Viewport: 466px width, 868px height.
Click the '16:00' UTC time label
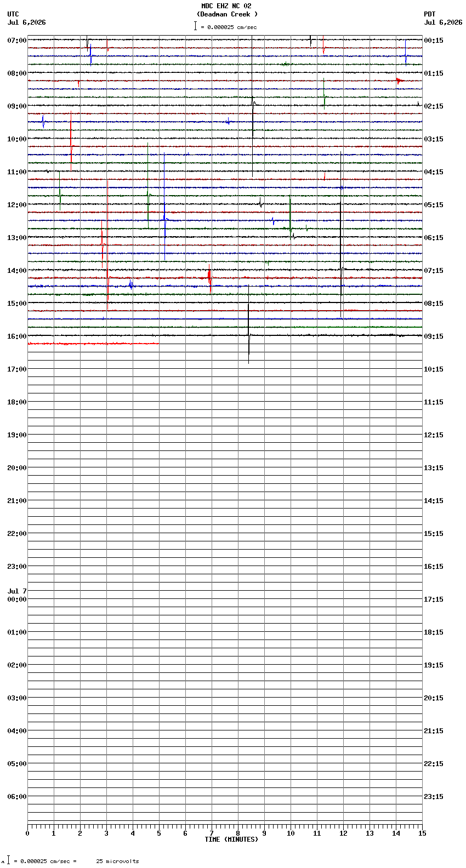[17, 336]
